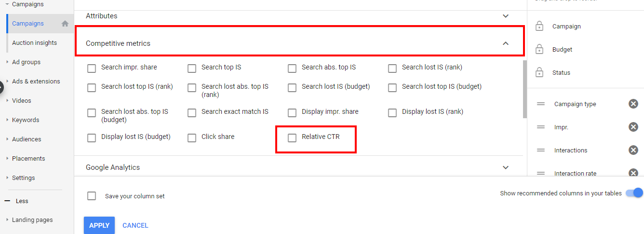Check the Relative CTR checkbox

(292, 138)
